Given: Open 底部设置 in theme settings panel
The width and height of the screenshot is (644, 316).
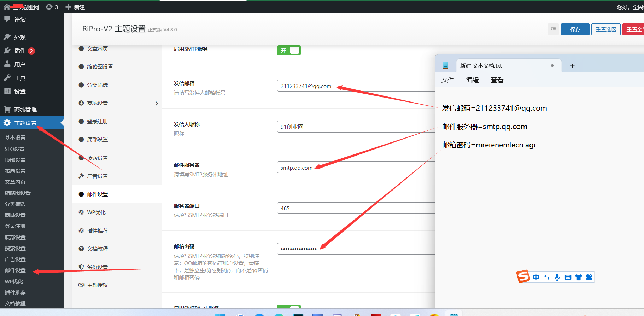Looking at the screenshot, I should (97, 139).
